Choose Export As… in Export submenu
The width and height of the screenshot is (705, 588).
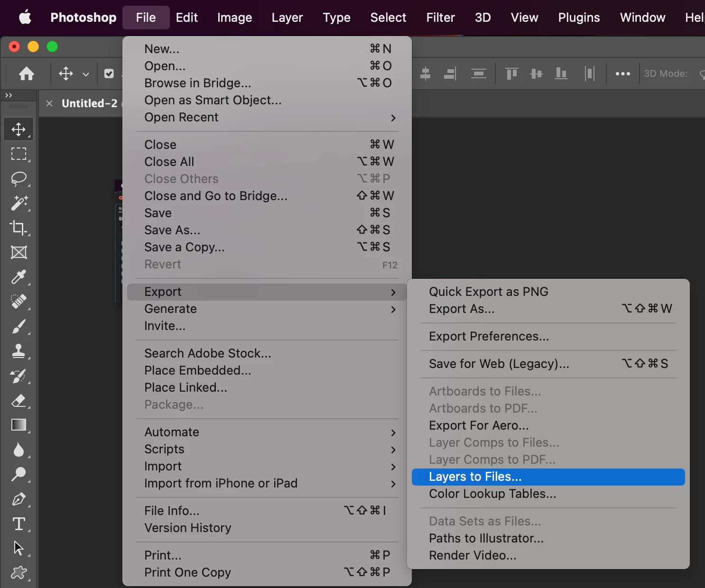point(548,309)
